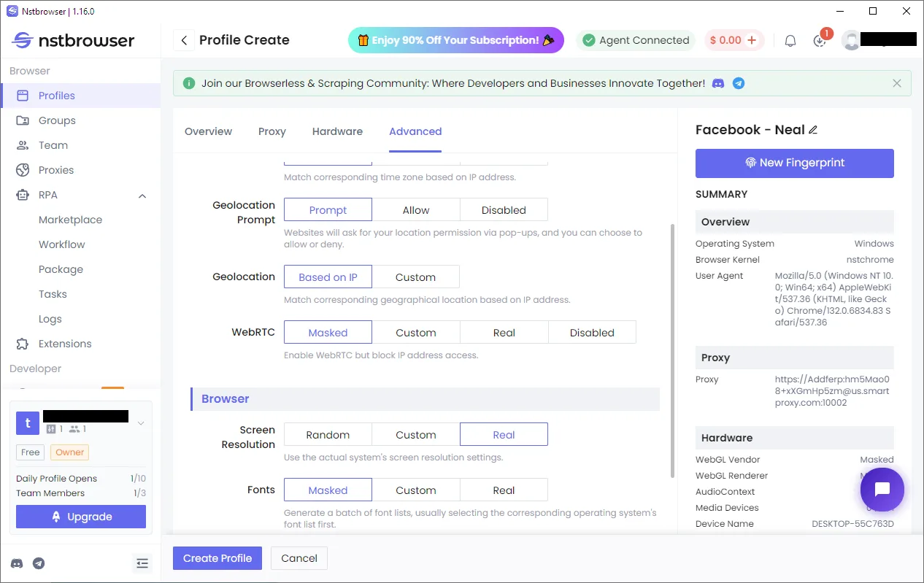
Task: Set Geolocation Prompt to Disabled
Action: (504, 210)
